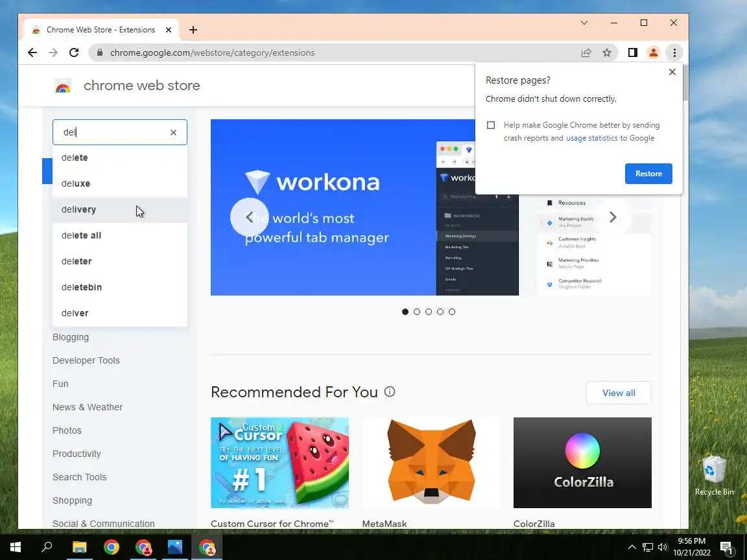Clear the search box with the X

173,132
